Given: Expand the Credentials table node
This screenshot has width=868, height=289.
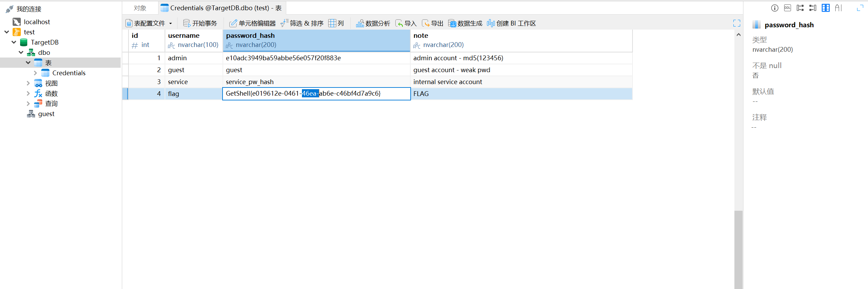Looking at the screenshot, I should (x=35, y=73).
